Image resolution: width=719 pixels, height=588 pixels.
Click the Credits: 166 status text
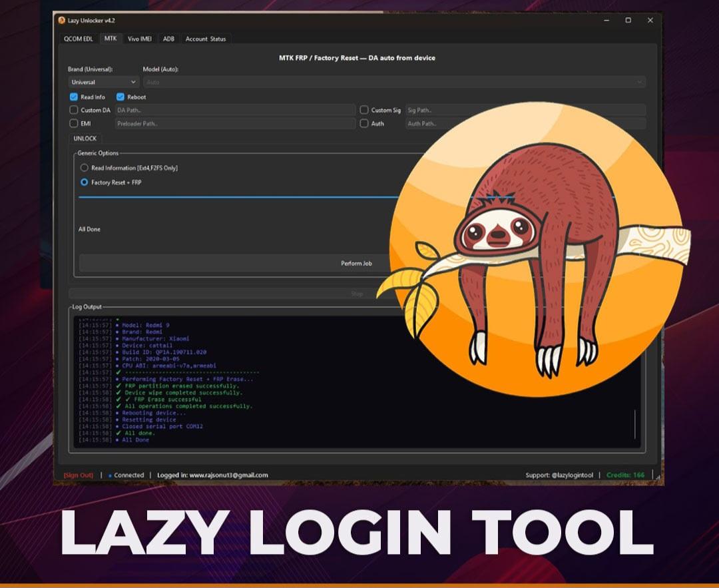click(x=625, y=475)
